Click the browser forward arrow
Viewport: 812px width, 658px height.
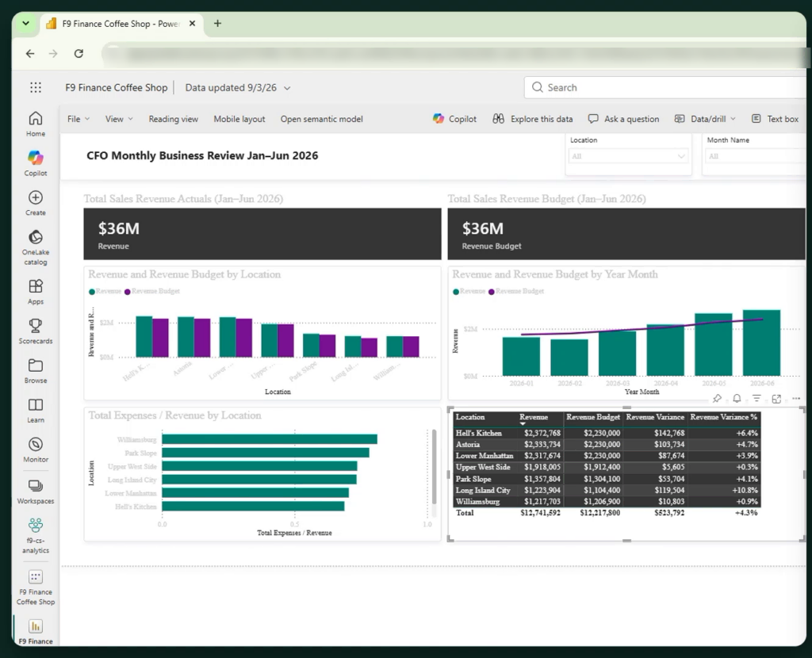point(53,53)
